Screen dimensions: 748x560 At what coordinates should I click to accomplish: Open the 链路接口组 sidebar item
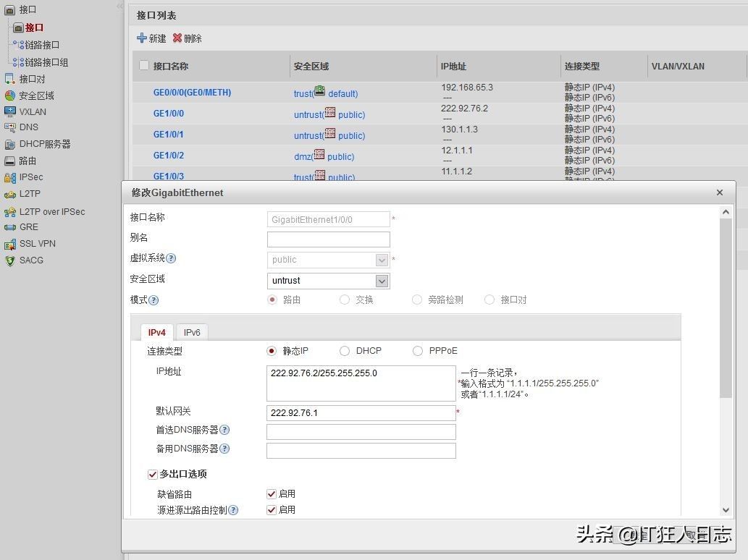46,62
